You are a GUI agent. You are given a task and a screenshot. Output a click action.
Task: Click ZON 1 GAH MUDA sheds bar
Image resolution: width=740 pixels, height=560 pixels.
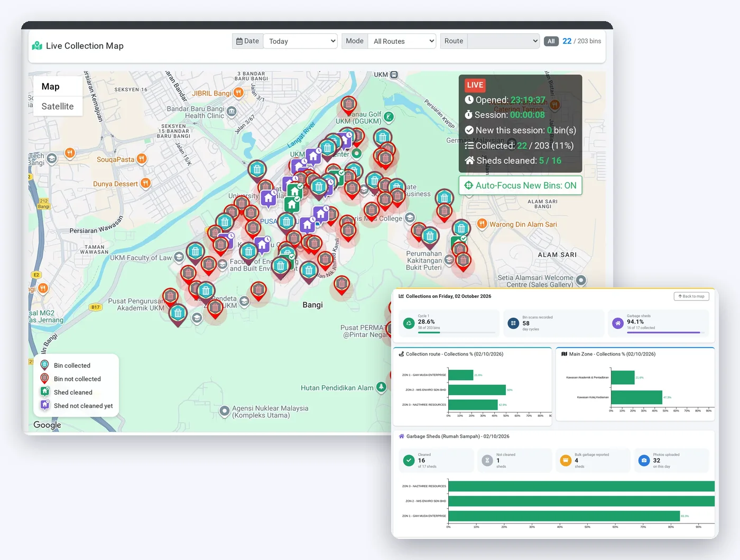pyautogui.click(x=564, y=516)
